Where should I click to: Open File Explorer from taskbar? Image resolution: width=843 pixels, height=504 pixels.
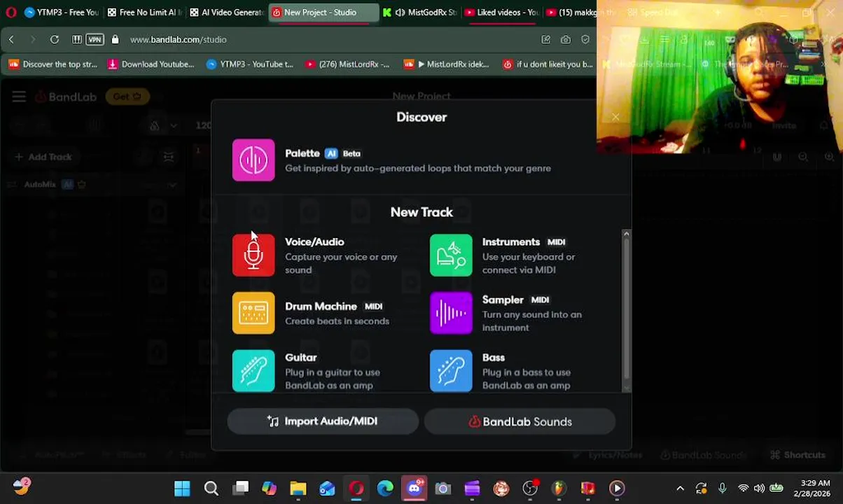298,489
